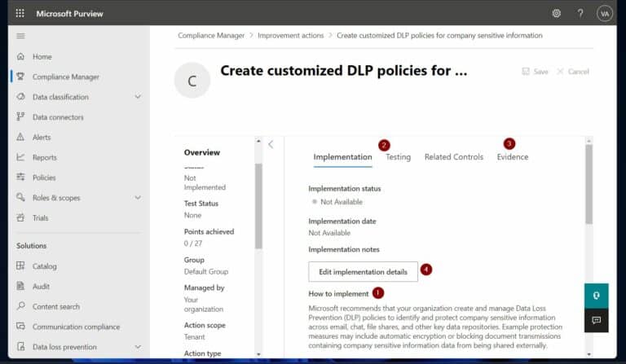Click the teal headset support icon
This screenshot has height=364, width=626.
[596, 296]
